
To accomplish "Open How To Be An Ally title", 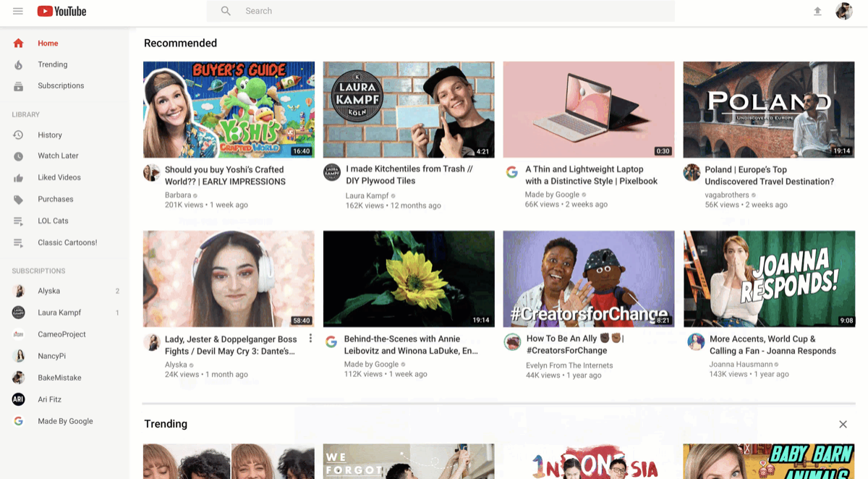I will click(x=575, y=344).
